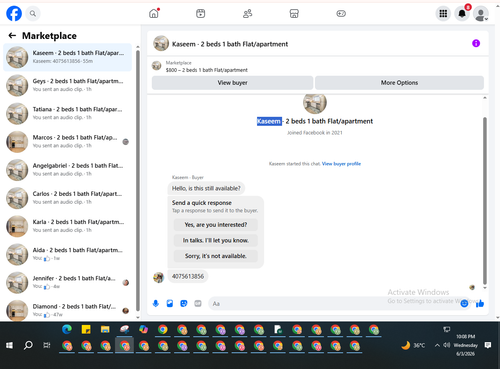Viewport: 500px width, 369px height.
Task: Open the Facebook search magnifier
Action: click(x=33, y=14)
